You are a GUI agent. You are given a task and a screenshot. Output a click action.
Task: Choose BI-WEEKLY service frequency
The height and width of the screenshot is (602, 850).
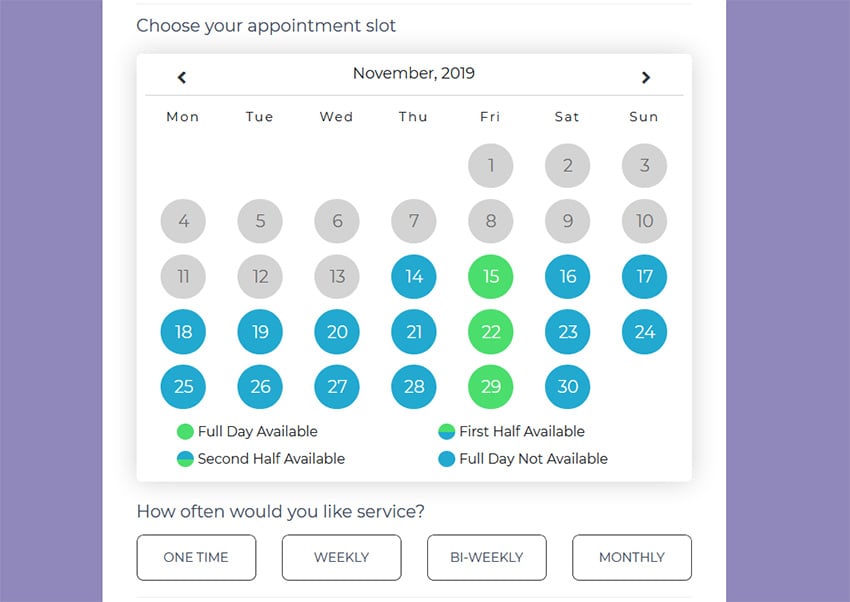point(487,557)
